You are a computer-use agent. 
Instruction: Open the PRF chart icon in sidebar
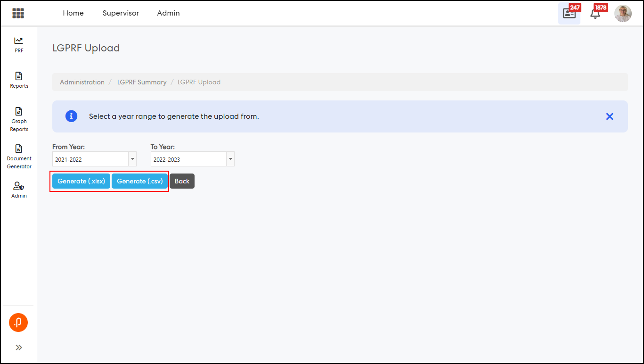point(19,41)
